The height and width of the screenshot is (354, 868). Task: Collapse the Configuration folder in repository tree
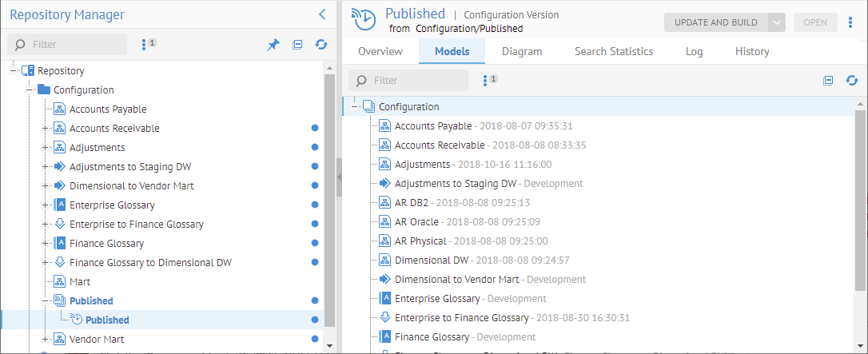coord(30,90)
